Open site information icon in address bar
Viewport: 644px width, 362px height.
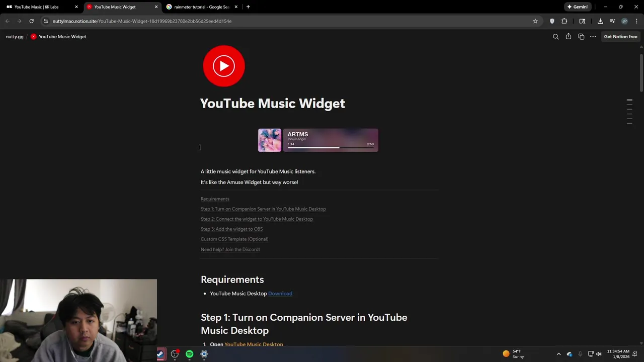tap(46, 21)
